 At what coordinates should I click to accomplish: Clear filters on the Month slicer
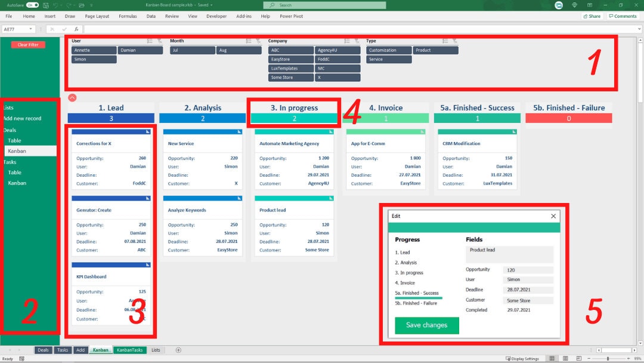pyautogui.click(x=258, y=41)
